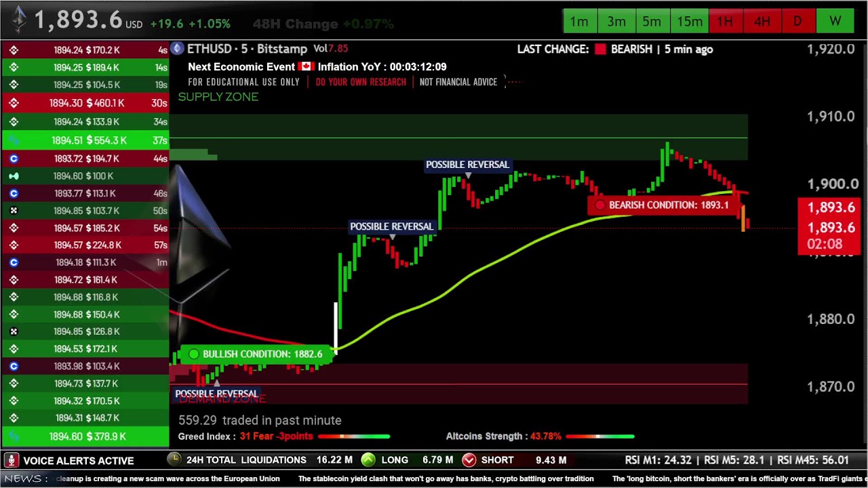
Task: Click the clock icon beside 24H Total Liquidations
Action: (x=174, y=460)
